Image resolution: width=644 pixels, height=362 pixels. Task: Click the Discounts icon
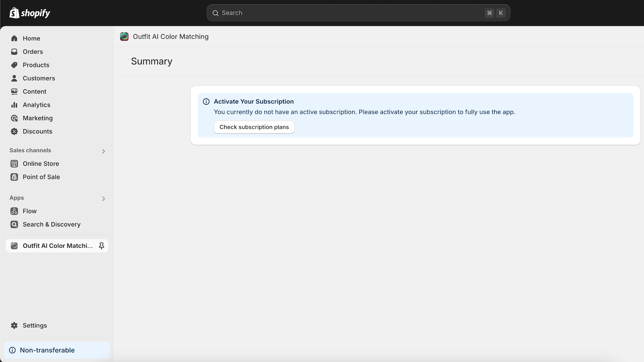[14, 131]
